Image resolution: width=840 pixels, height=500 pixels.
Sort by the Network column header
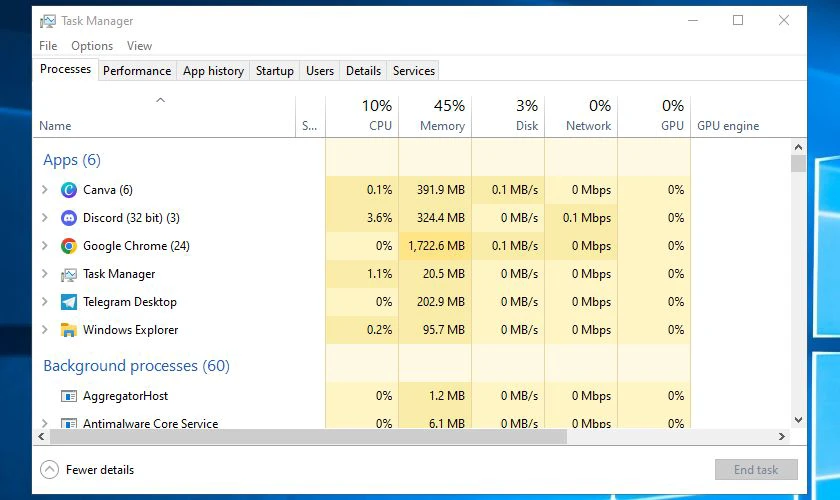tap(581, 116)
